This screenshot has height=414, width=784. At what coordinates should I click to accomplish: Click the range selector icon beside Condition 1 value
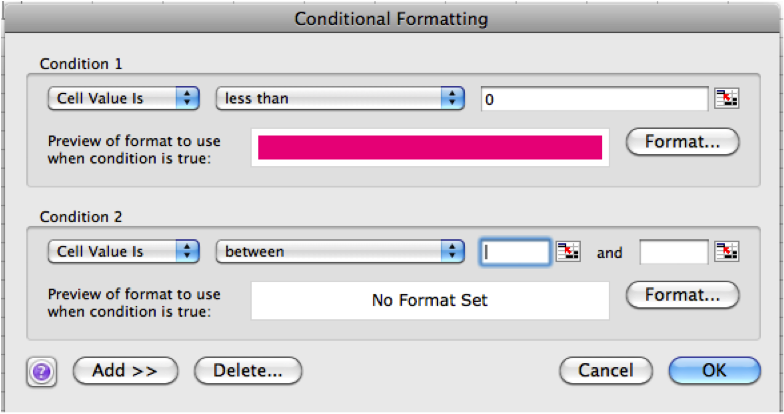coord(726,98)
